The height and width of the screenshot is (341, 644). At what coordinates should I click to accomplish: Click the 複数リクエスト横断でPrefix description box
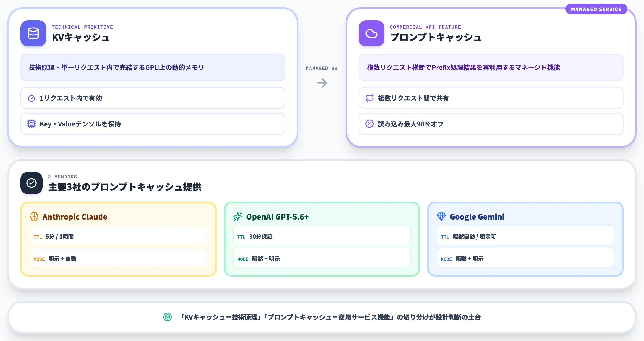pyautogui.click(x=491, y=67)
